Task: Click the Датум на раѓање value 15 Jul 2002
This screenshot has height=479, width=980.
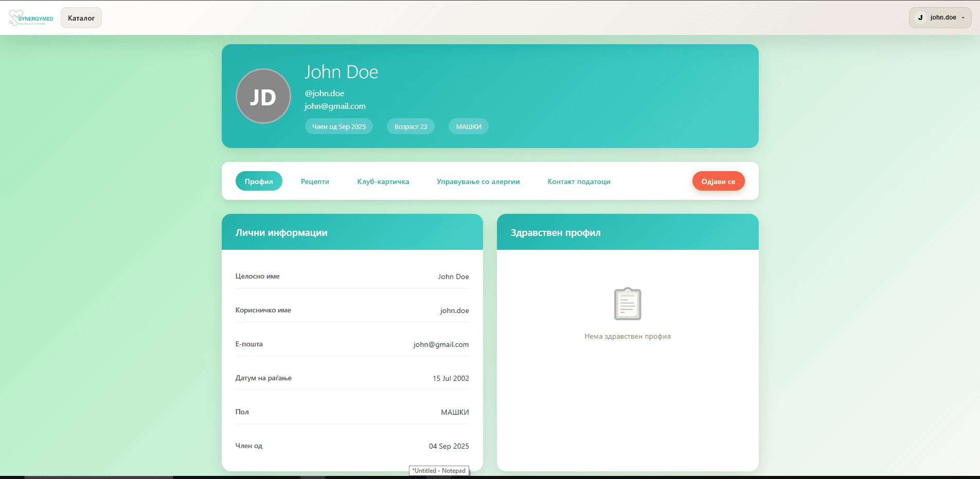Action: tap(451, 378)
